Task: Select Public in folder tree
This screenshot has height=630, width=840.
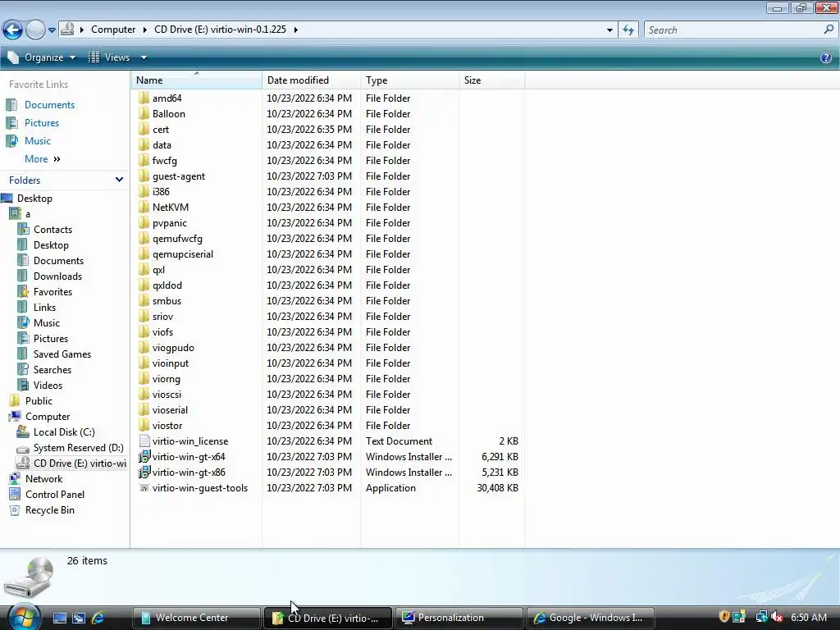Action: [x=39, y=400]
